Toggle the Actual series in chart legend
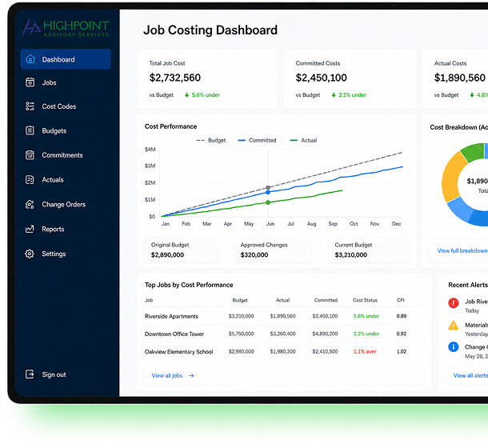The height and width of the screenshot is (448, 488). [303, 141]
